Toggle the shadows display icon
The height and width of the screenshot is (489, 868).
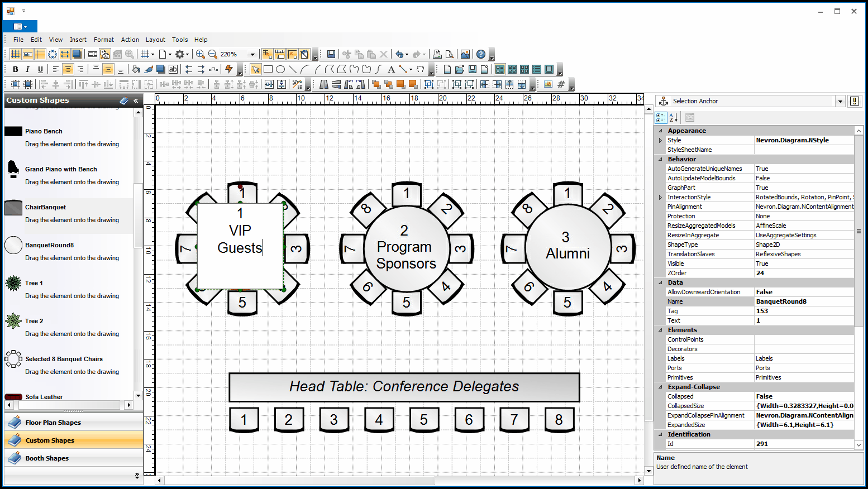tap(77, 54)
